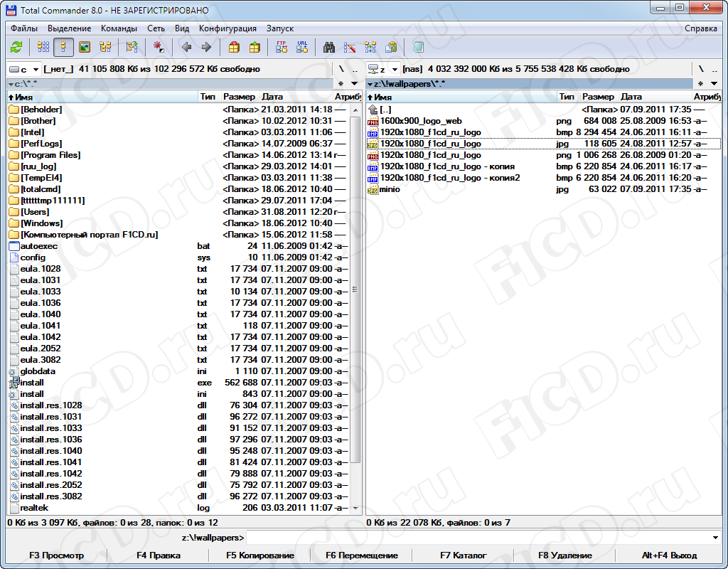Open the notepad icon in toolbar

pyautogui.click(x=418, y=47)
